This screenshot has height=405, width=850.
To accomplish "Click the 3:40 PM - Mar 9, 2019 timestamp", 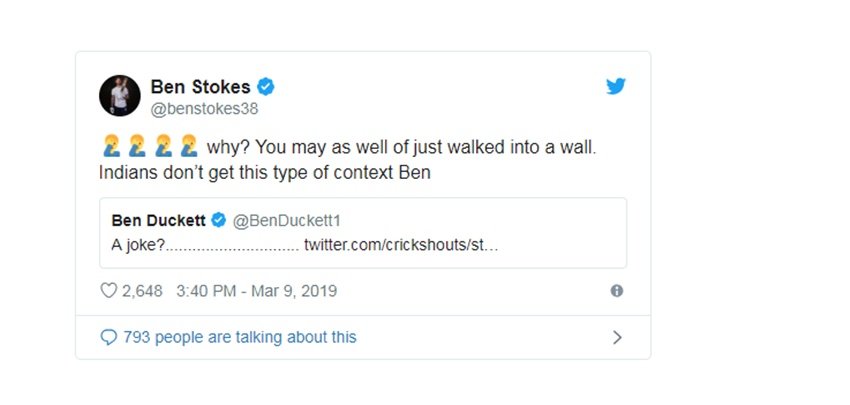I will (256, 291).
